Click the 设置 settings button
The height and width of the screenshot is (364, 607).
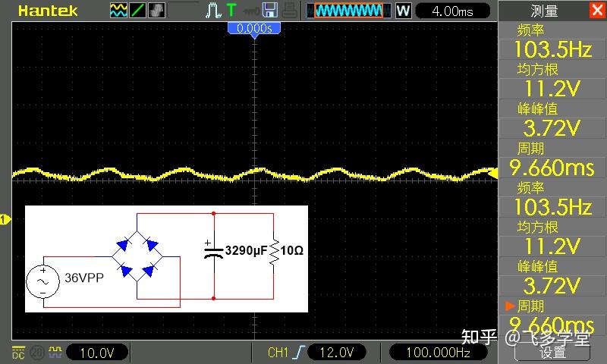tap(552, 352)
